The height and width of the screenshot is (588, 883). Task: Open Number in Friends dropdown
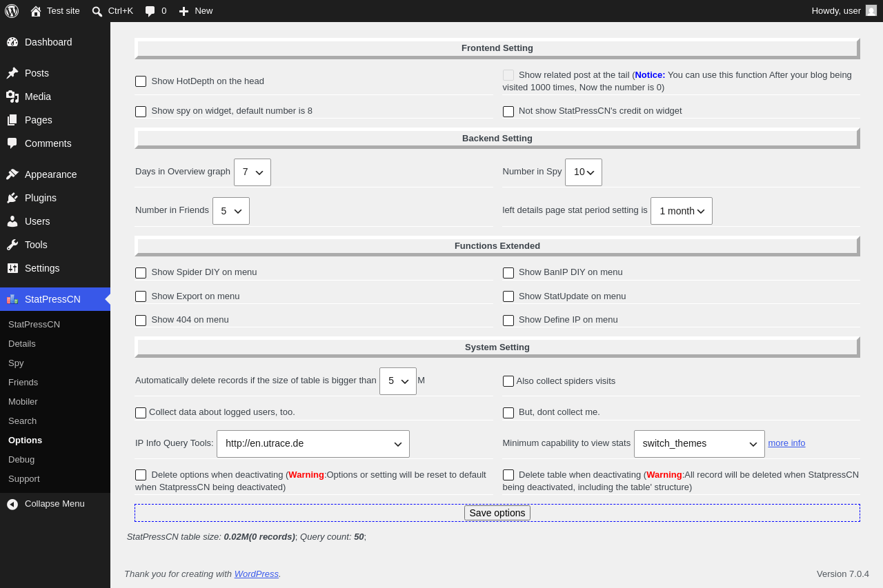click(231, 211)
